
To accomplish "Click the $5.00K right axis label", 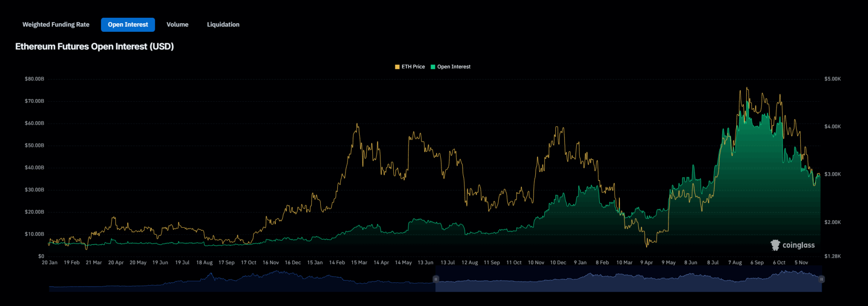I will pyautogui.click(x=832, y=79).
